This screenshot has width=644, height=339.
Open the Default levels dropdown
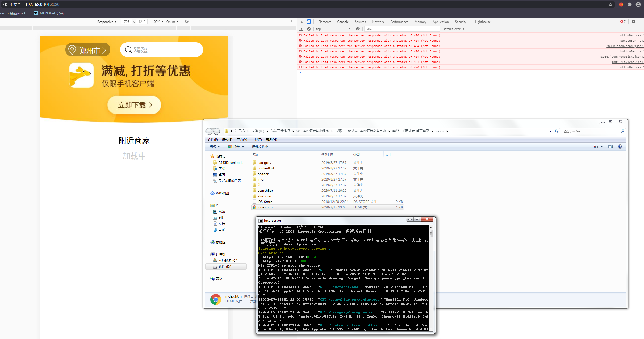[x=453, y=29]
